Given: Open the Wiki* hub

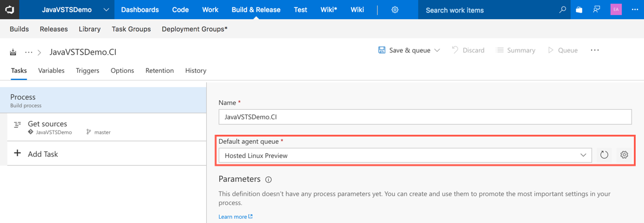Looking at the screenshot, I should 329,10.
